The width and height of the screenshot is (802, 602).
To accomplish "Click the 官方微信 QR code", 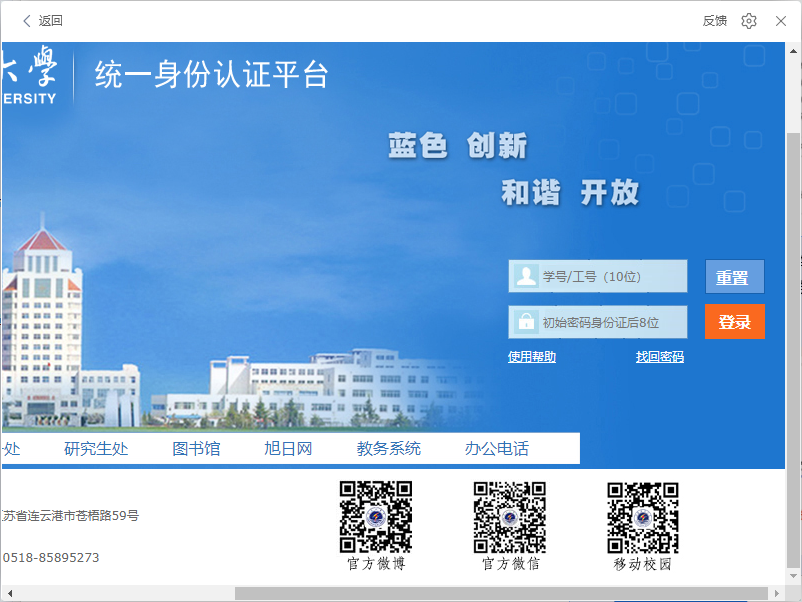I will [510, 517].
